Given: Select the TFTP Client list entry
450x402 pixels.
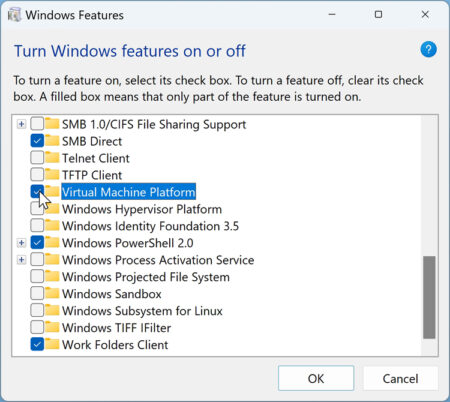Looking at the screenshot, I should [92, 175].
